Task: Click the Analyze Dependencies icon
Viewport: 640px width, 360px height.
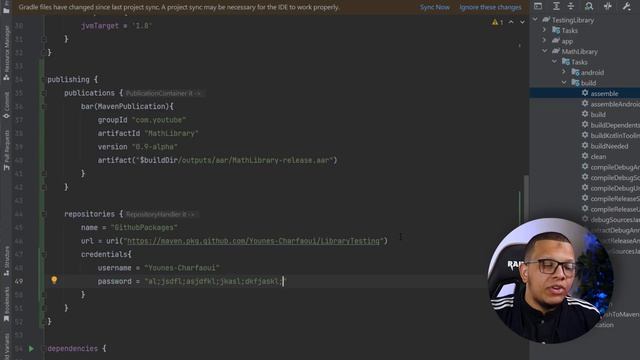Action: tap(589, 6)
